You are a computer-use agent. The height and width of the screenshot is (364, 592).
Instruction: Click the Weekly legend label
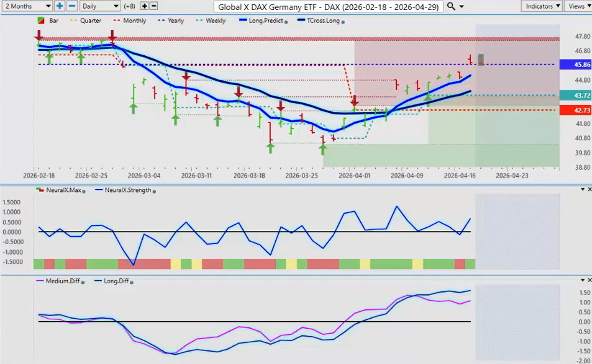click(x=215, y=20)
